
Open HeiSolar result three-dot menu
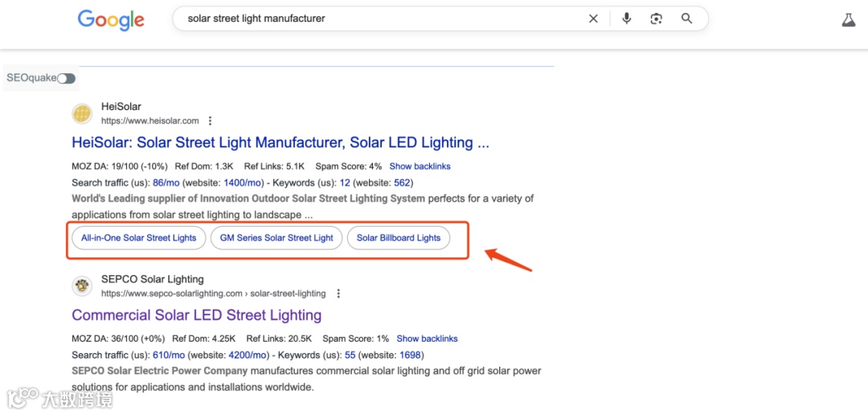click(210, 121)
